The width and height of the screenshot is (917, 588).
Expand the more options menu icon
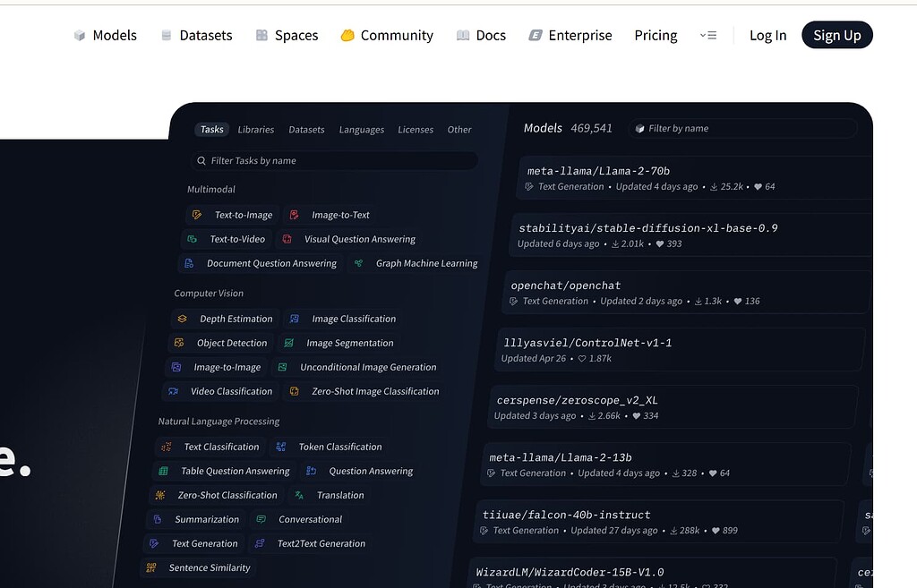[708, 36]
